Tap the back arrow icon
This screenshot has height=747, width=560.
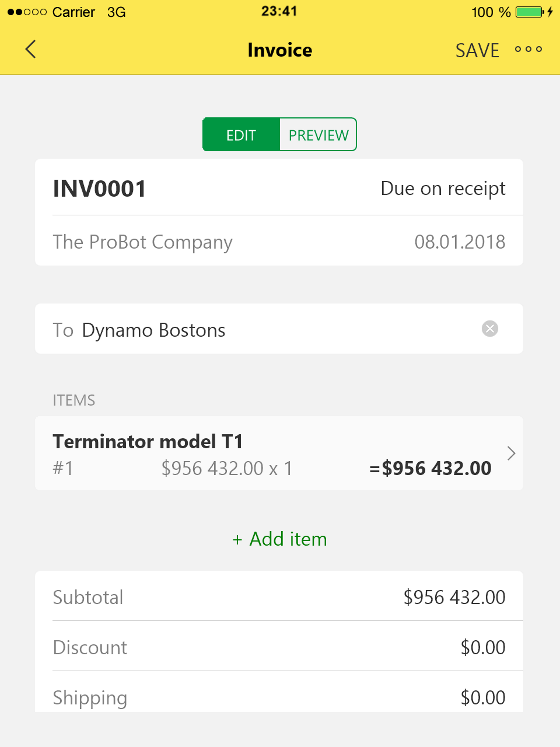[x=30, y=49]
